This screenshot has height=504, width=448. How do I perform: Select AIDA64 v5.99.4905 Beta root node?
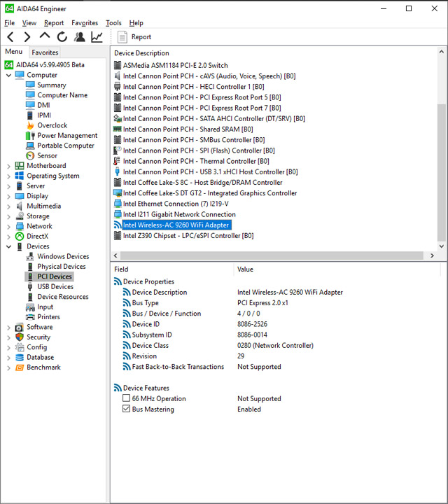pos(50,65)
